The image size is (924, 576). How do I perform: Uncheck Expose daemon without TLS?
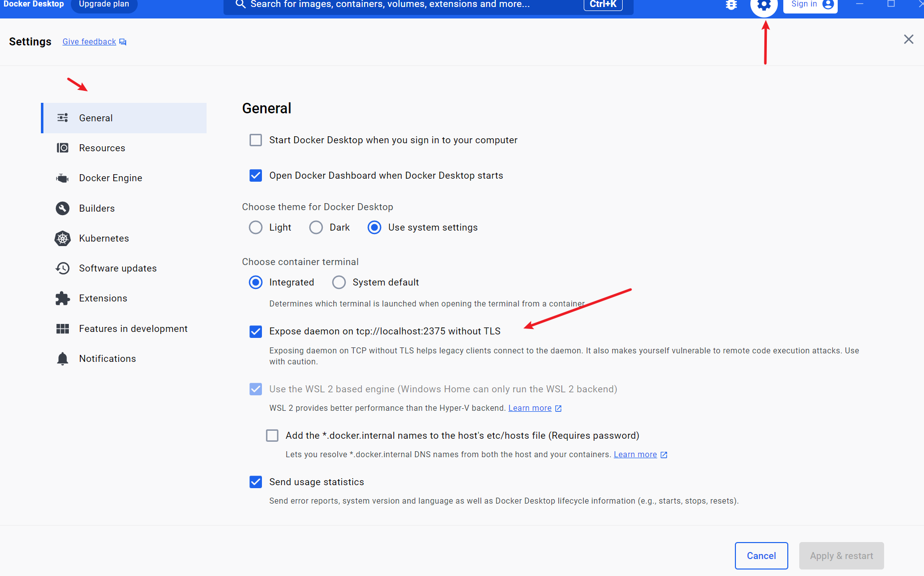tap(255, 331)
